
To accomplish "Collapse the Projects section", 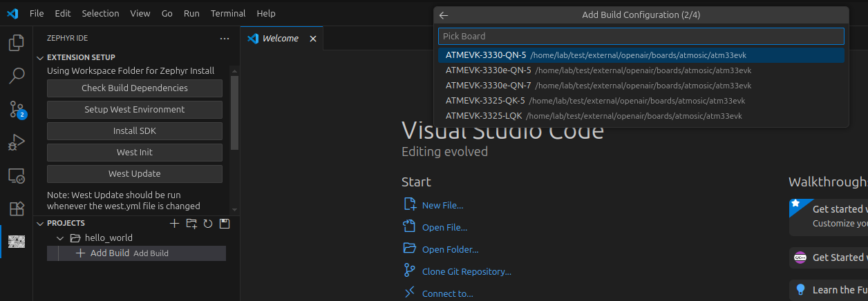I will (x=40, y=223).
